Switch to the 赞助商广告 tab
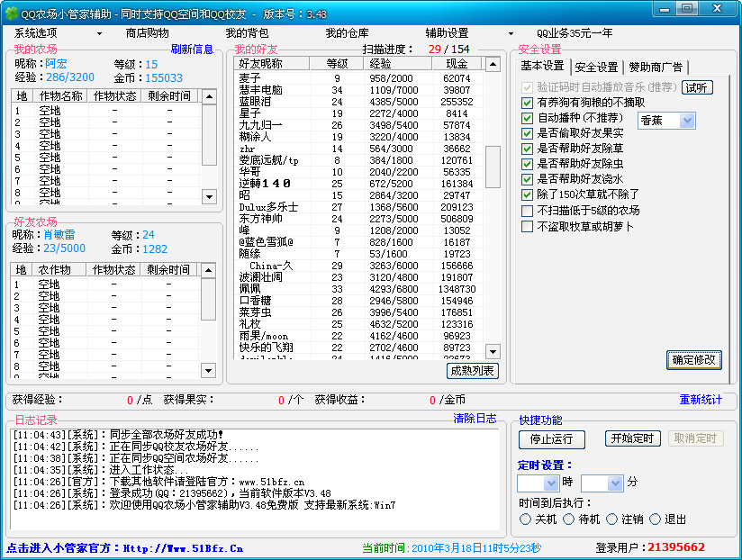 (656, 68)
